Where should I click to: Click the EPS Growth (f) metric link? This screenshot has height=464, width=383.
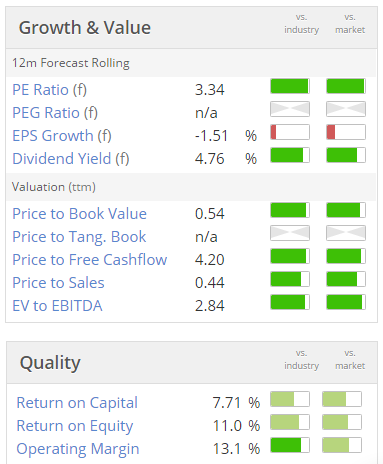click(62, 136)
